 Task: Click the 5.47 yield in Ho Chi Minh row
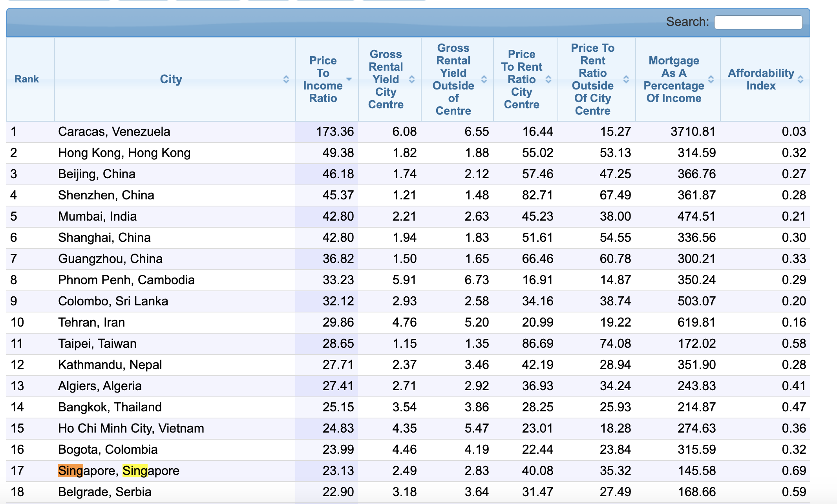(x=477, y=428)
